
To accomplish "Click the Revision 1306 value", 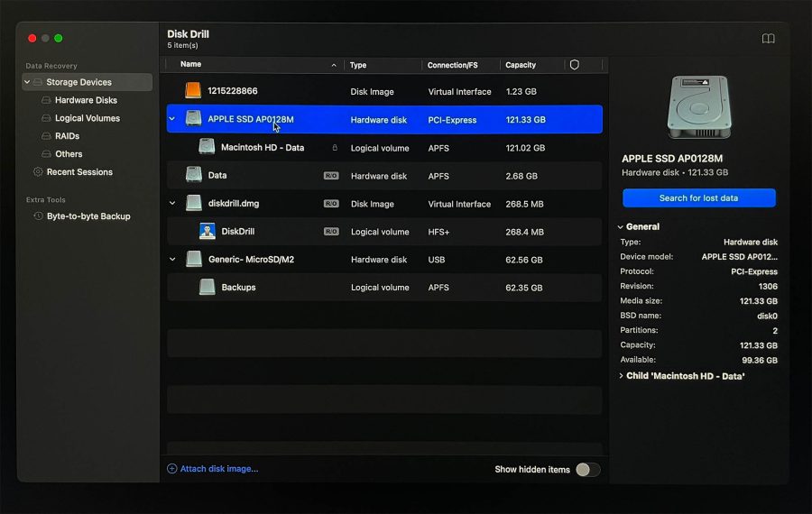I will pos(768,286).
